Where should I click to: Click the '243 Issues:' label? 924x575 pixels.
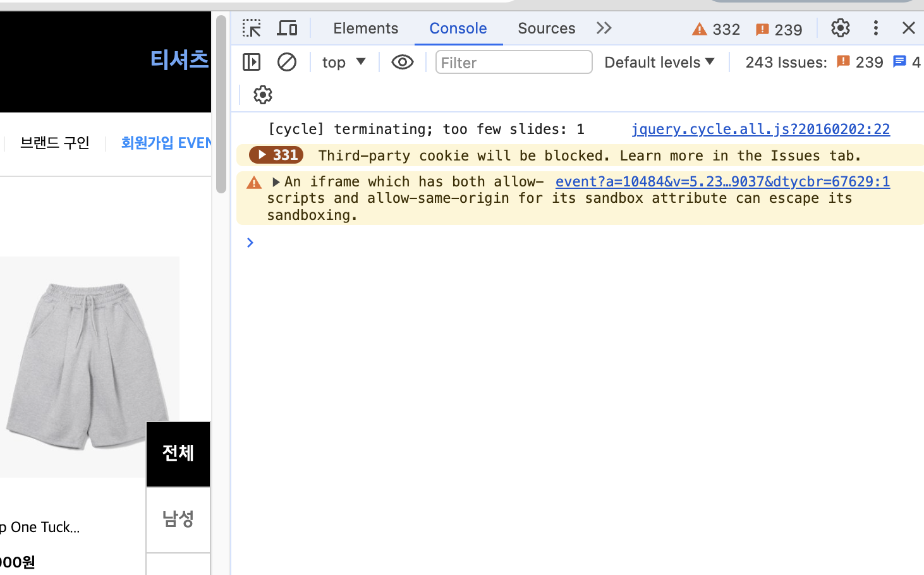[x=786, y=62]
